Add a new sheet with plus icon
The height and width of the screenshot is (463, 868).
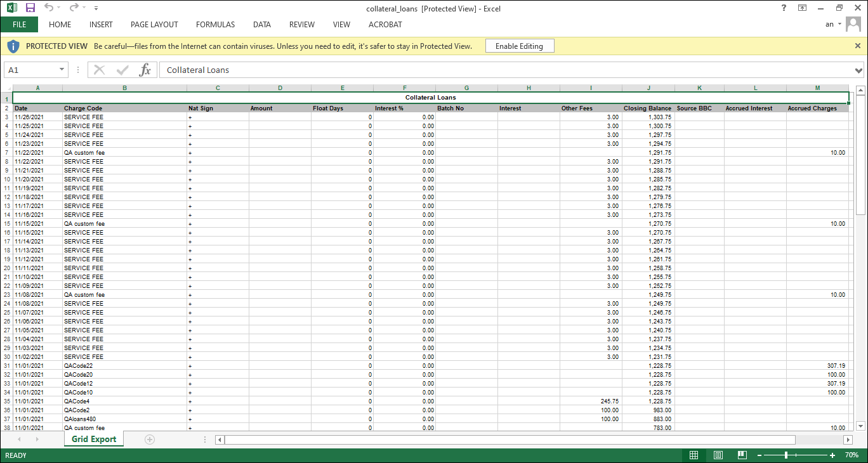[x=150, y=440]
